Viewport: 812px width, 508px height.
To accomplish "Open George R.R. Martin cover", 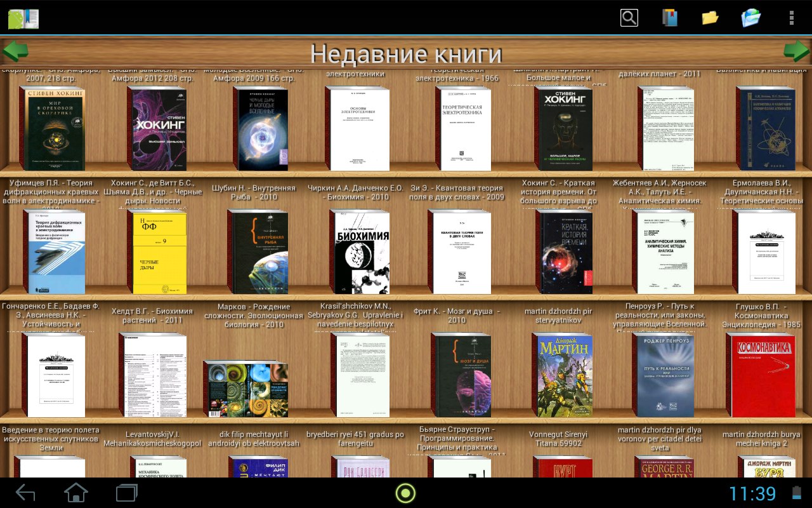I will [664, 467].
